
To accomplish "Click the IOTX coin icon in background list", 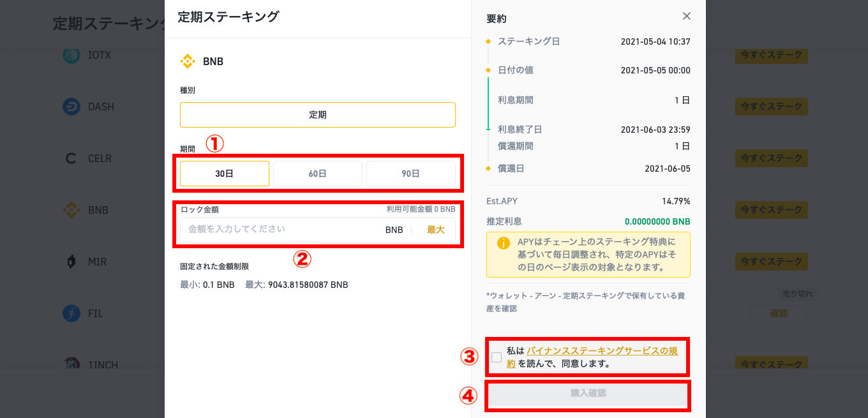I will click(x=71, y=55).
